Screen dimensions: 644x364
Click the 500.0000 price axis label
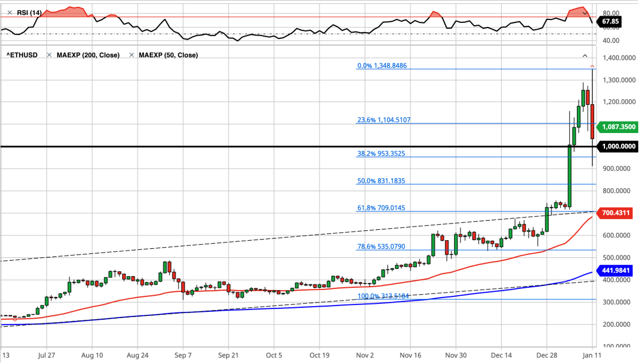pos(616,258)
